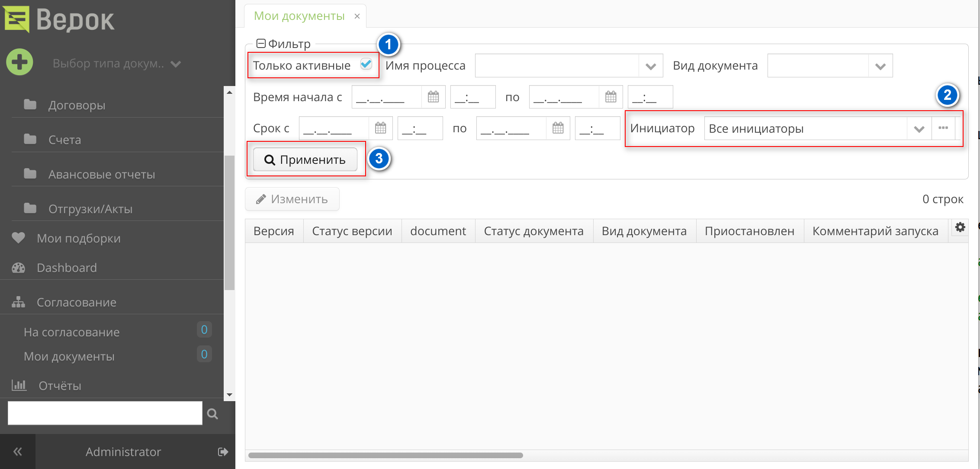Switch to the Мои документы tab
Screen dimensions: 980x469
pos(300,16)
